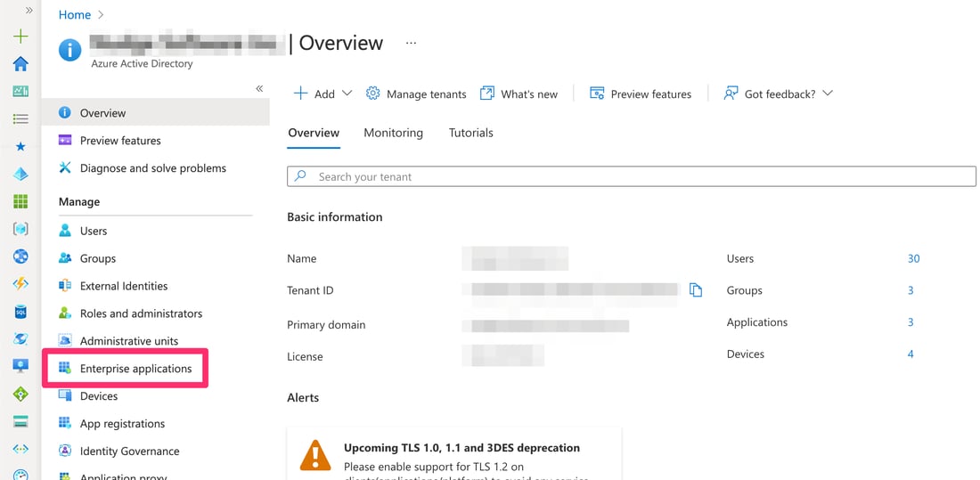Open the Virtual machines monitor icon
The width and height of the screenshot is (980, 480).
[20, 366]
